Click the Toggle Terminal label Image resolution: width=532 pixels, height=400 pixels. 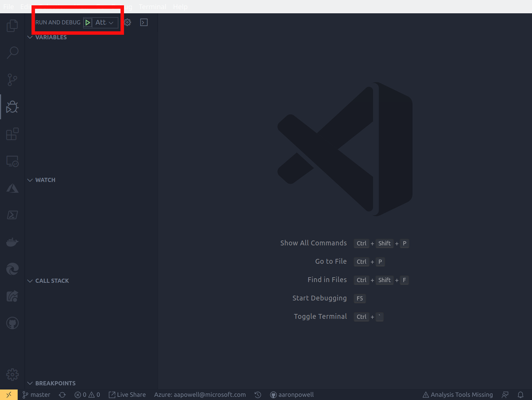pyautogui.click(x=320, y=316)
